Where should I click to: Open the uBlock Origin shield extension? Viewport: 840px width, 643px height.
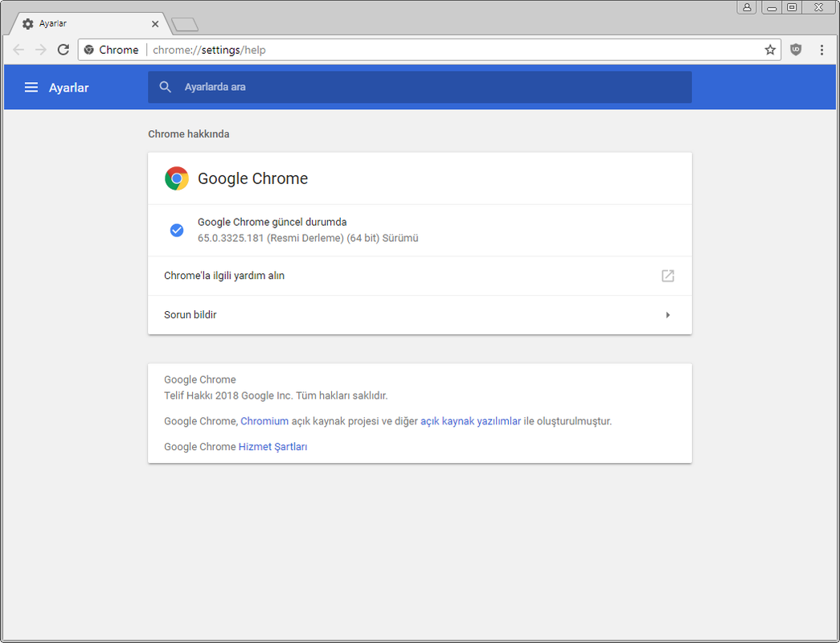796,50
